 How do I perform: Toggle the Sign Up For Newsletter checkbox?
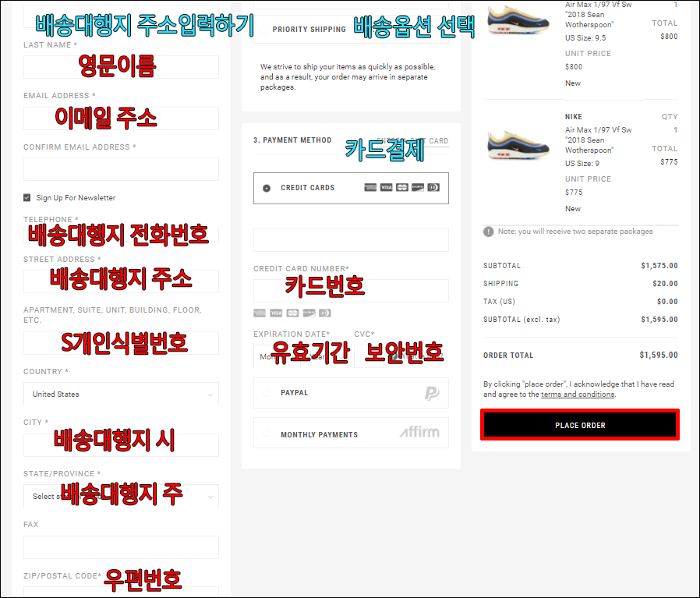(x=27, y=197)
